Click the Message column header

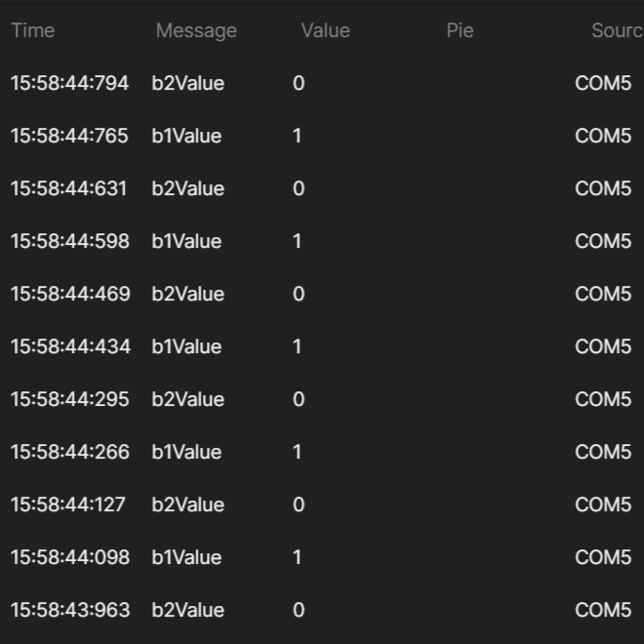pyautogui.click(x=196, y=30)
